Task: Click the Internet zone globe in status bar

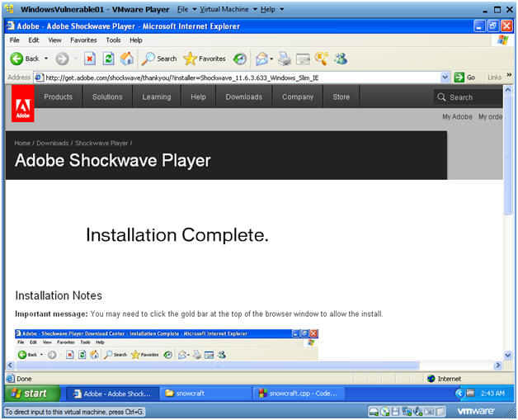Action: tap(431, 379)
